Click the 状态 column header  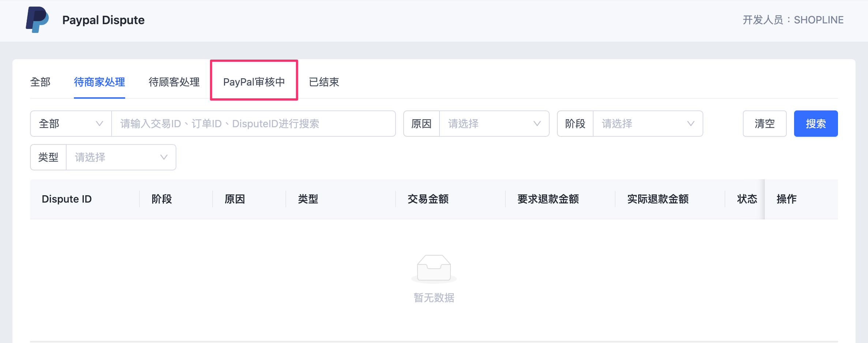pos(747,199)
